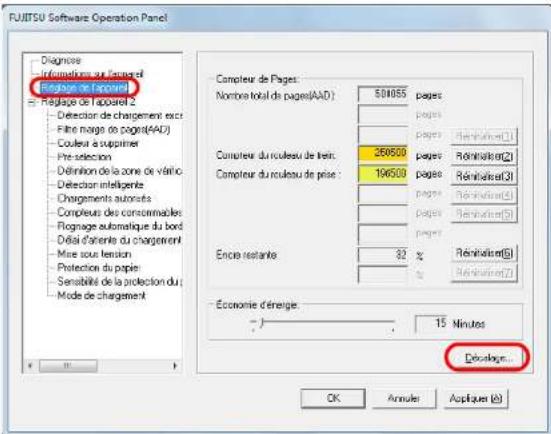551x434 pixels.
Task: Select Délai d'attente du chargement
Action: (x=119, y=240)
